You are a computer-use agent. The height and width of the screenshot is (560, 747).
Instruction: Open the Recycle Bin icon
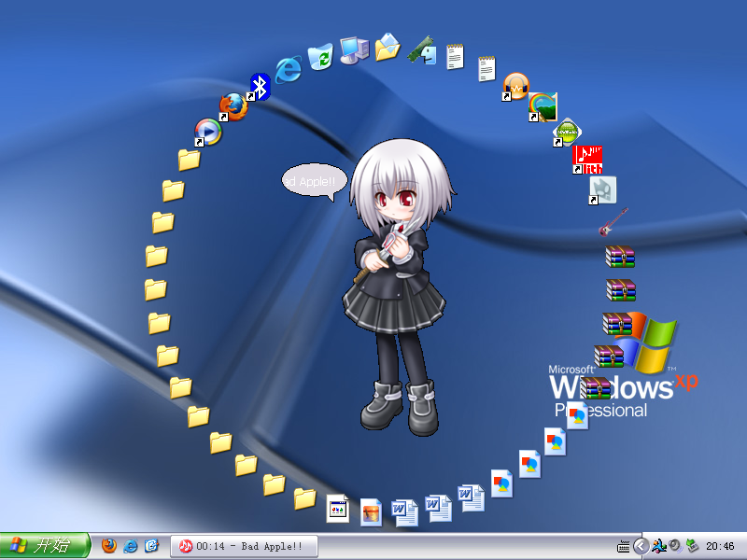click(x=320, y=57)
